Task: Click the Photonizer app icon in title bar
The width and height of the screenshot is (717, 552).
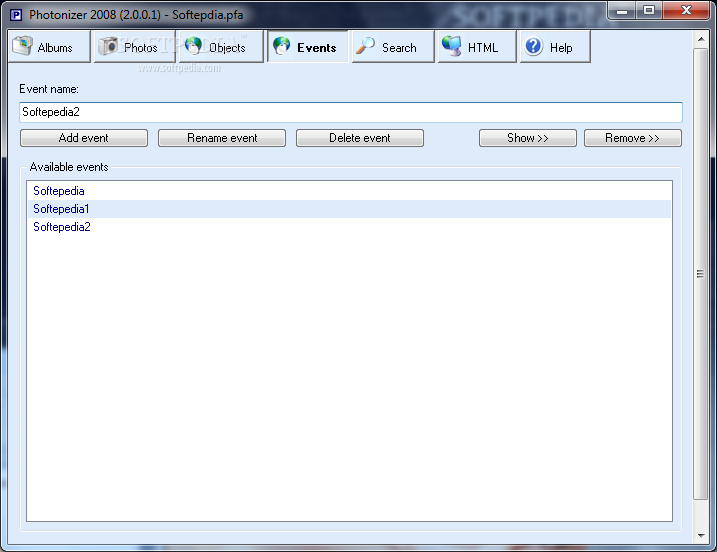Action: pos(16,15)
